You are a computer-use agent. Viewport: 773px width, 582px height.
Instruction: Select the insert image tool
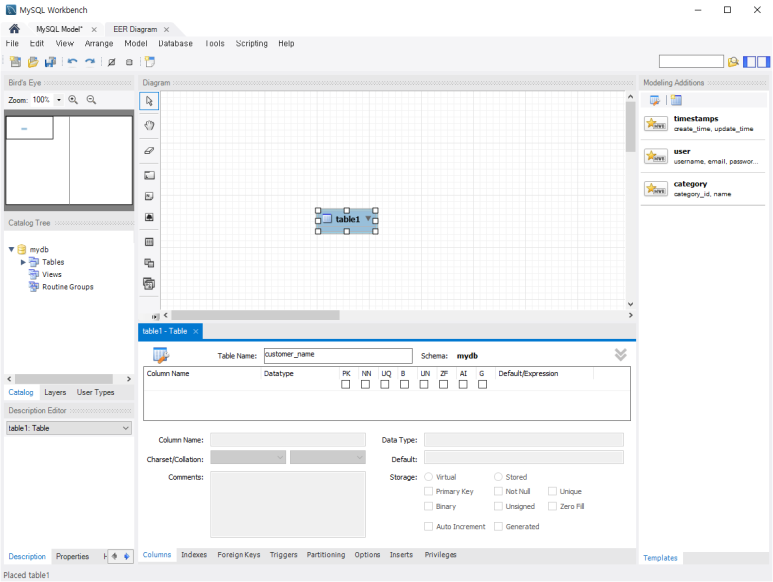pos(149,217)
